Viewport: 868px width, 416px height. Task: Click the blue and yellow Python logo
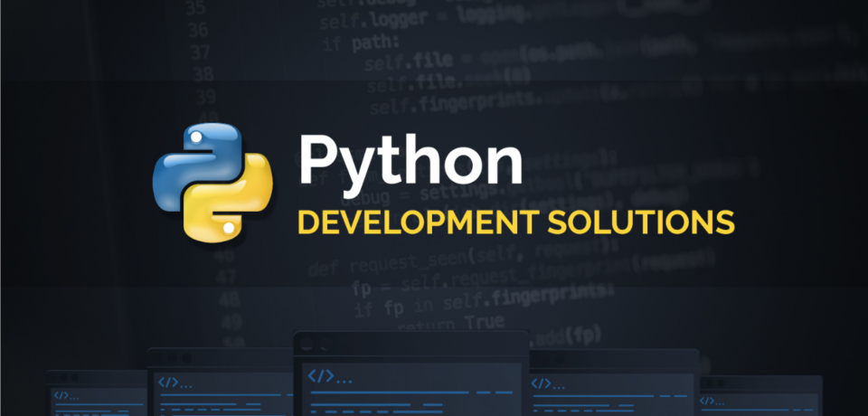(x=212, y=183)
